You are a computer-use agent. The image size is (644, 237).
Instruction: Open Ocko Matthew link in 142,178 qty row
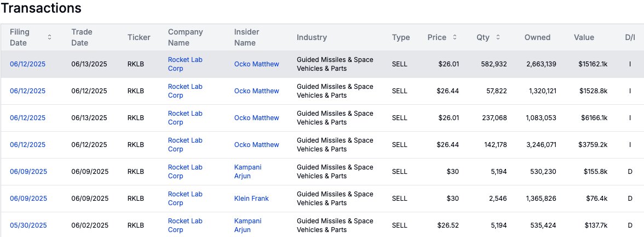click(256, 145)
